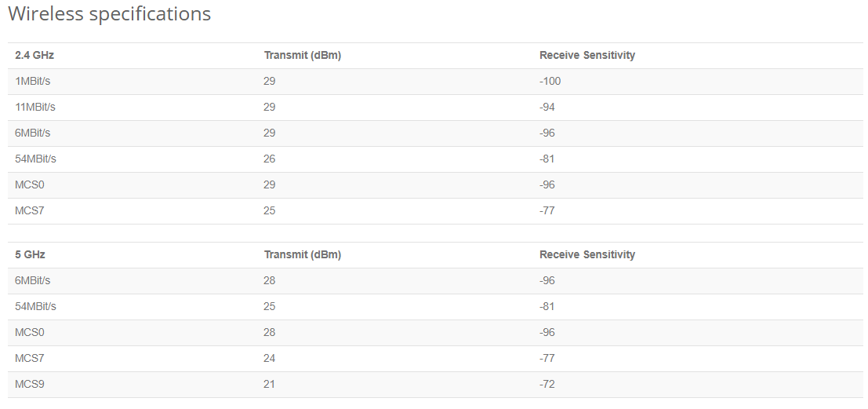The height and width of the screenshot is (409, 868).
Task: Click the Wireless specifications heading
Action: click(109, 14)
